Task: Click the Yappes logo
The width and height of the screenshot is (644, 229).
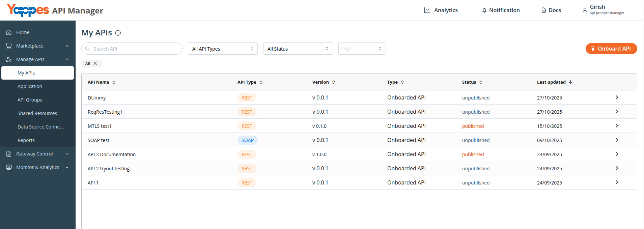Action: 28,10
